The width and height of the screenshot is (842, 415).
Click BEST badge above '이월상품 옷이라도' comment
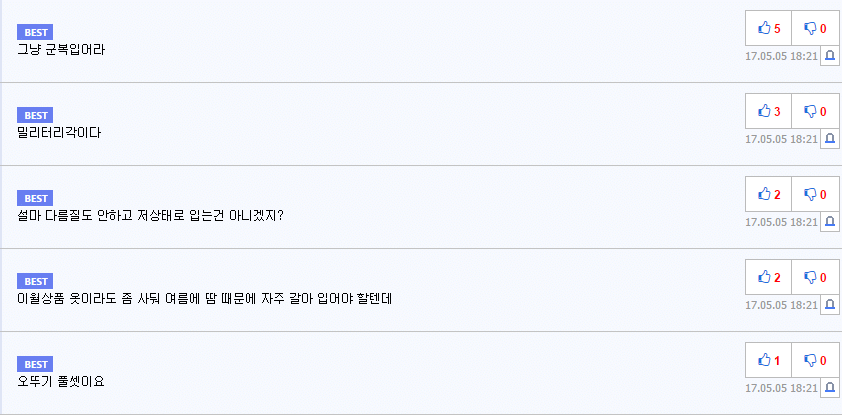35,281
